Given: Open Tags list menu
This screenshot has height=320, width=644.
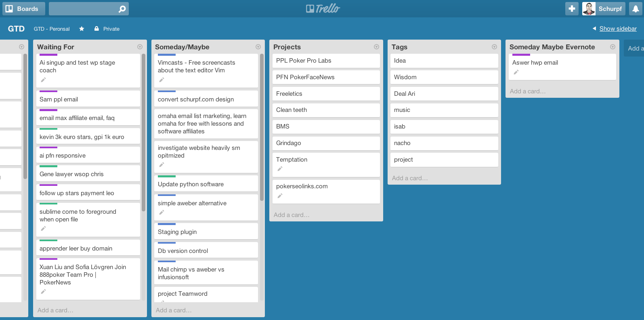Looking at the screenshot, I should tap(494, 47).
